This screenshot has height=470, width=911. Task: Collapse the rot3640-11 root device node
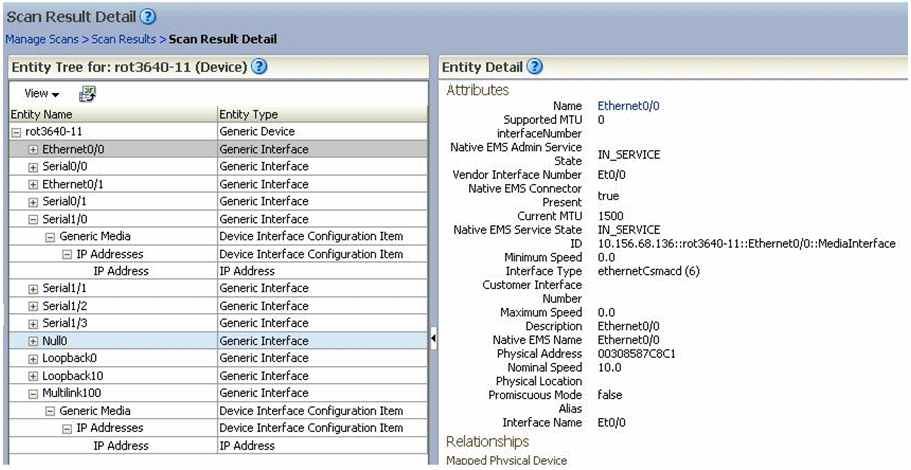tap(16, 132)
